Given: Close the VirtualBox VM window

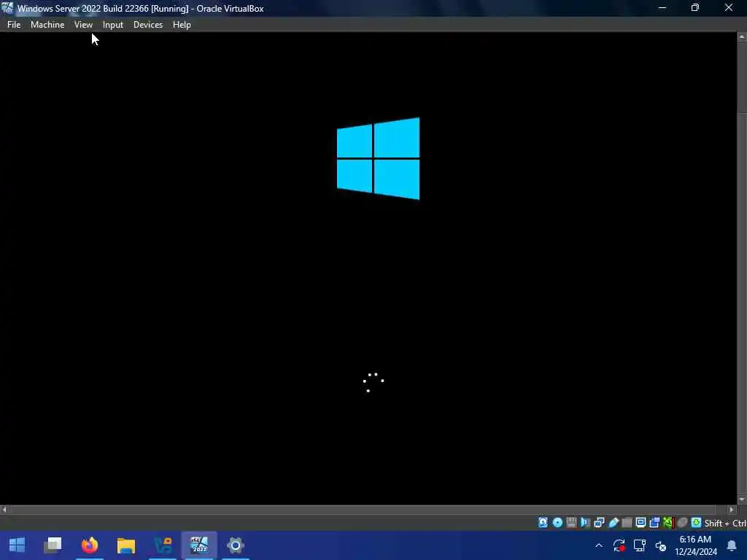Looking at the screenshot, I should click(x=729, y=7).
